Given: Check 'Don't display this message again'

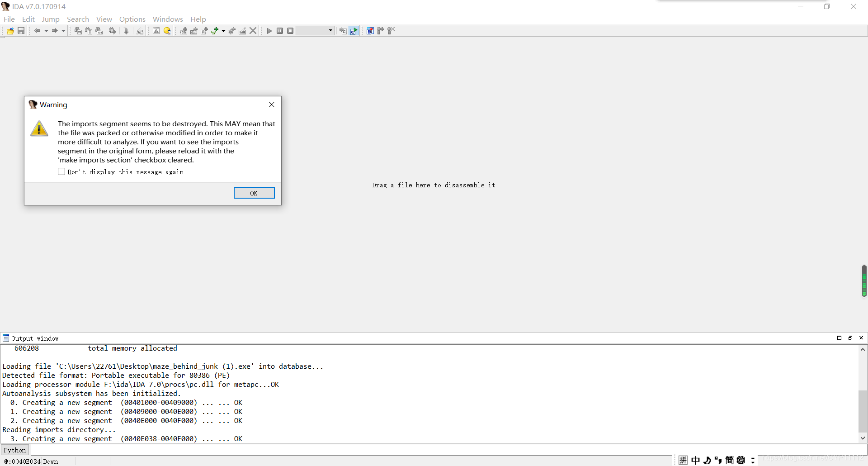Looking at the screenshot, I should (61, 171).
